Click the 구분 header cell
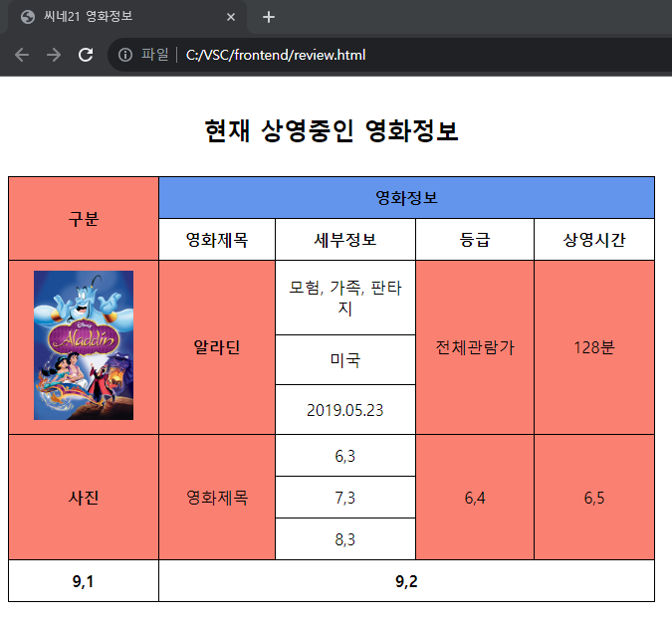The height and width of the screenshot is (622, 672). pos(84,219)
